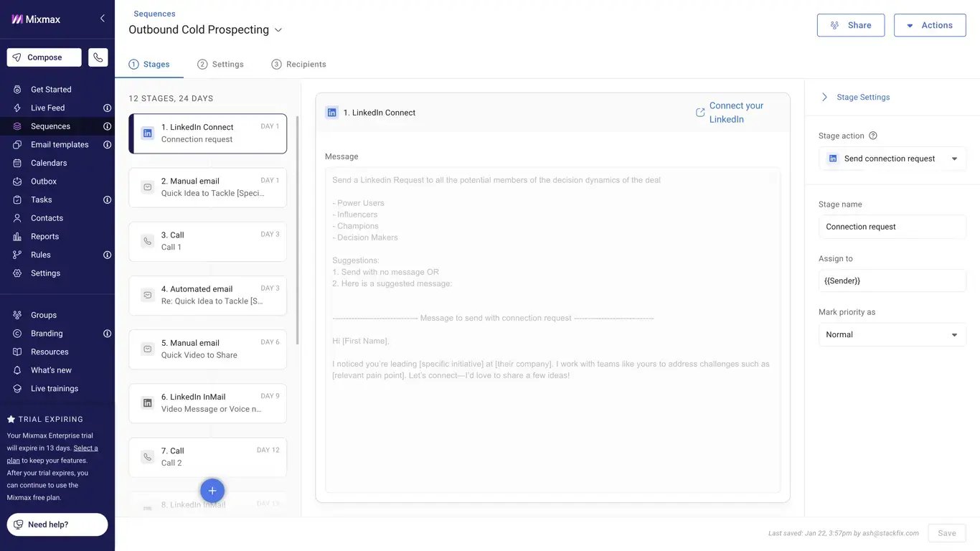
Task: Click the Select a plan link
Action: (52, 454)
